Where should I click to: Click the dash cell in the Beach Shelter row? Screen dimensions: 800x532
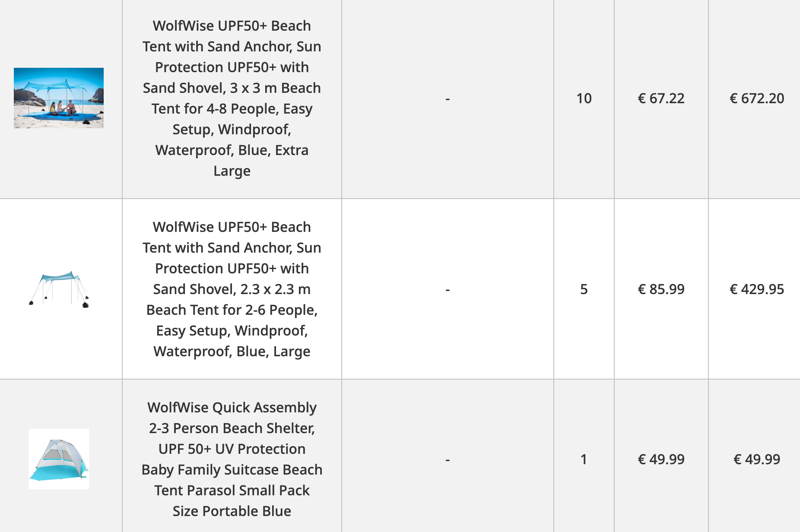(448, 459)
